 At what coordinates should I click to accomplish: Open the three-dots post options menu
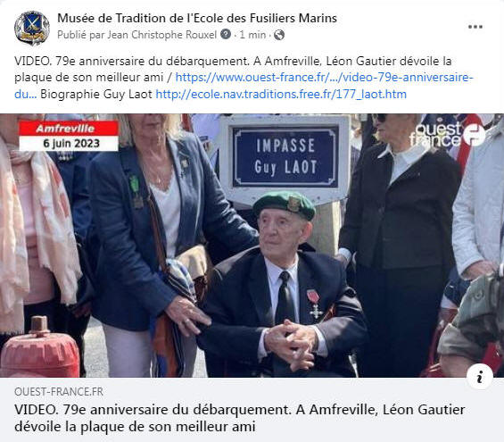475,27
